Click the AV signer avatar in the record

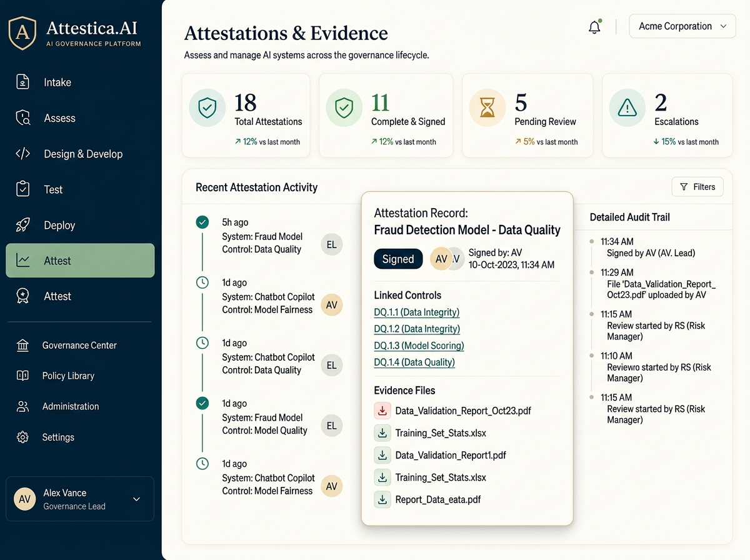[x=442, y=259]
